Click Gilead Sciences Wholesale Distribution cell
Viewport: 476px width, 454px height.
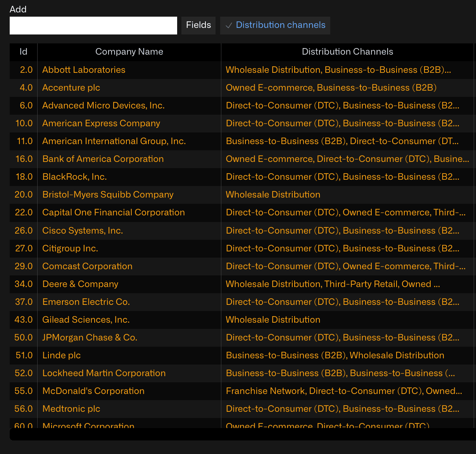coord(273,320)
